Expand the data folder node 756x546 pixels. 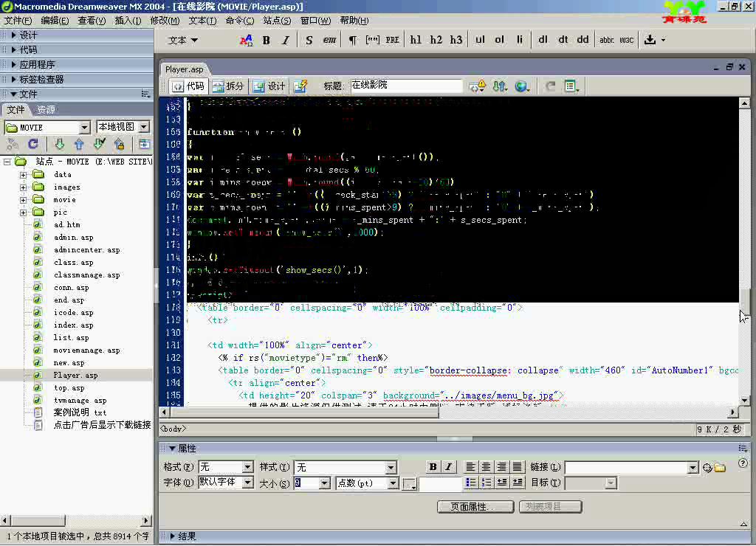point(23,174)
